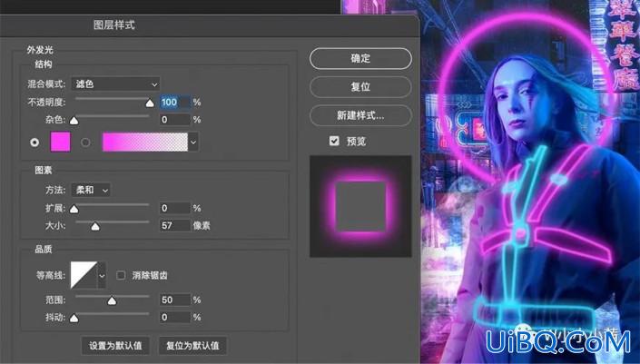Click the 确定 button
Screen dimensions: 640x364
[x=360, y=58]
